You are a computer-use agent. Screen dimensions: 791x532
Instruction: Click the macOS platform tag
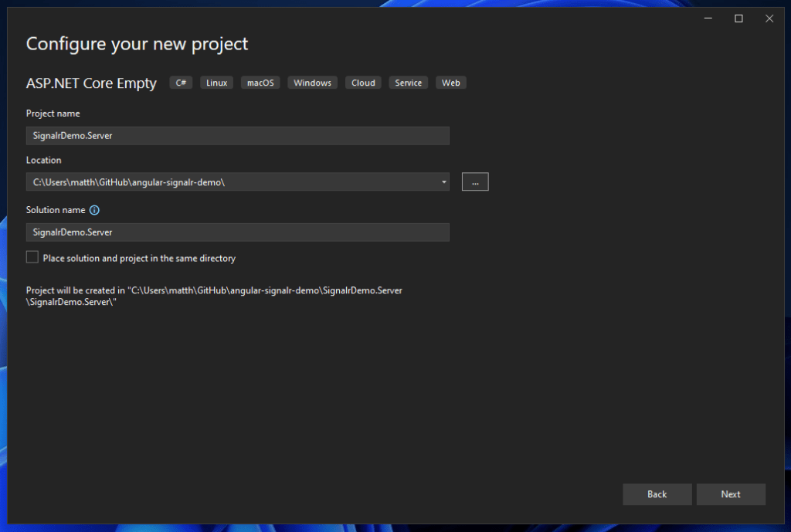pyautogui.click(x=260, y=83)
